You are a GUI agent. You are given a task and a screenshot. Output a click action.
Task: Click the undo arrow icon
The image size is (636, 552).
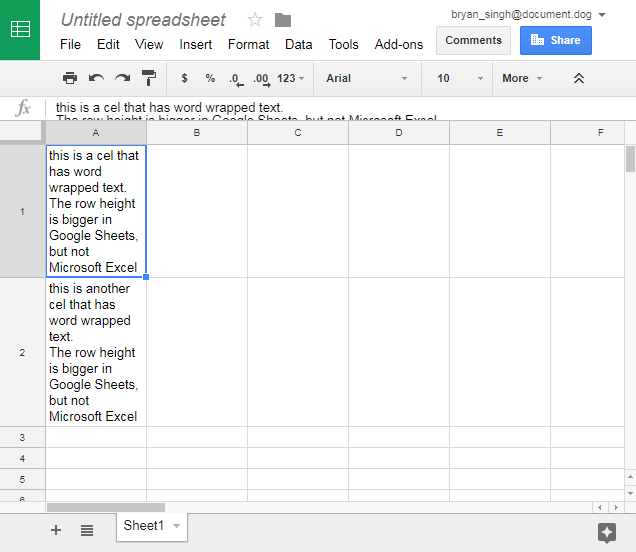(96, 78)
